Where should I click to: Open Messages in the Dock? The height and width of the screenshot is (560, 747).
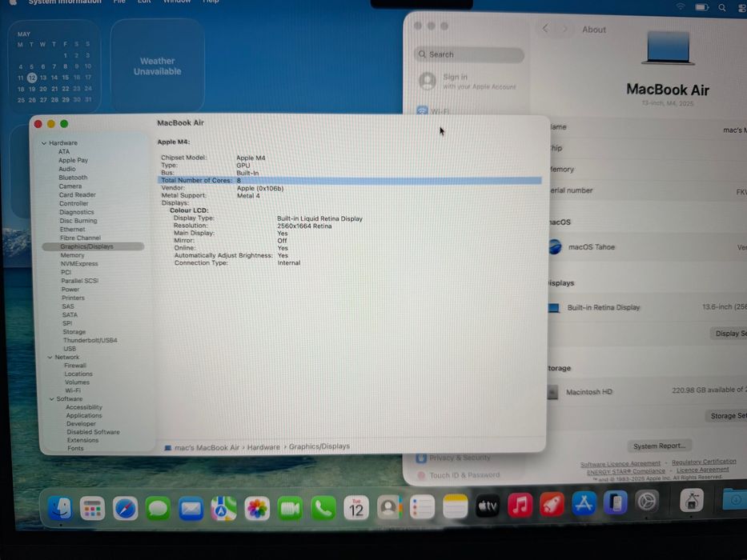158,509
